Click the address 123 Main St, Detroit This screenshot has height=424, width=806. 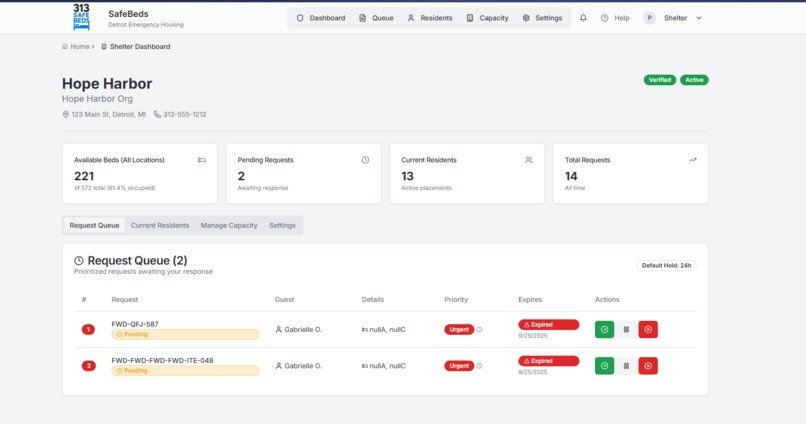tap(104, 115)
